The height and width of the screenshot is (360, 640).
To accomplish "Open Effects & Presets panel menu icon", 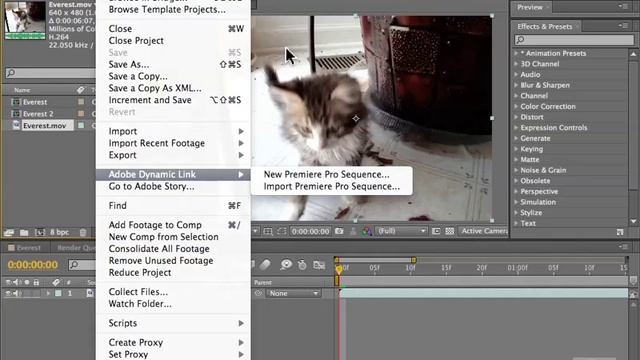I will [x=623, y=26].
